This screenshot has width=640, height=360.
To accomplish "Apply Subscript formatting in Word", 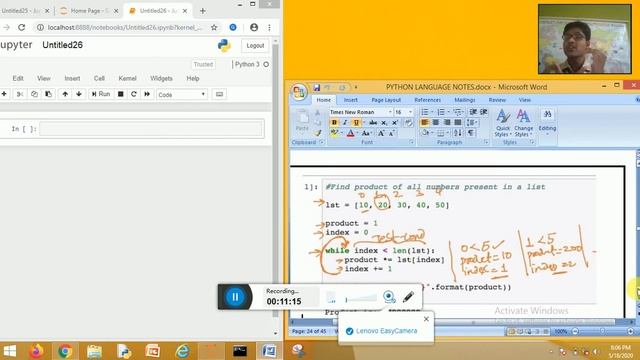I will pos(384,122).
